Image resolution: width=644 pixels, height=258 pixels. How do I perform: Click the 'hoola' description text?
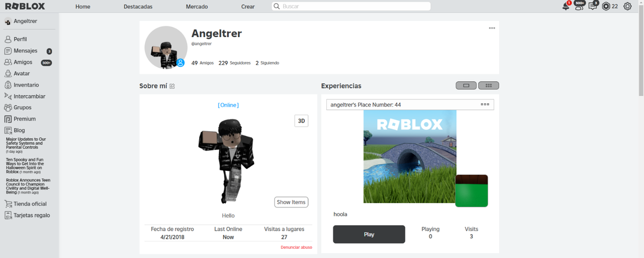[340, 214]
